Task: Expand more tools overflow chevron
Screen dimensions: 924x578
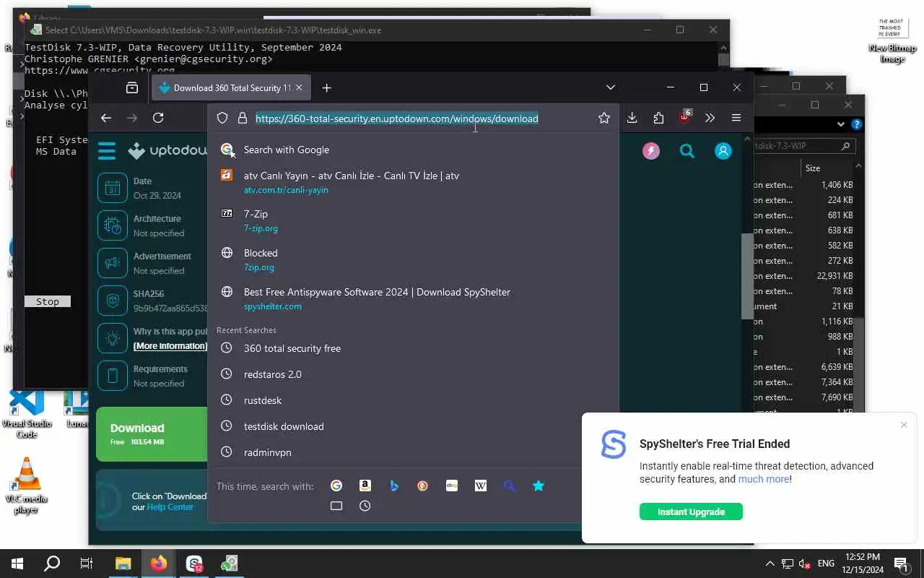Action: [710, 118]
